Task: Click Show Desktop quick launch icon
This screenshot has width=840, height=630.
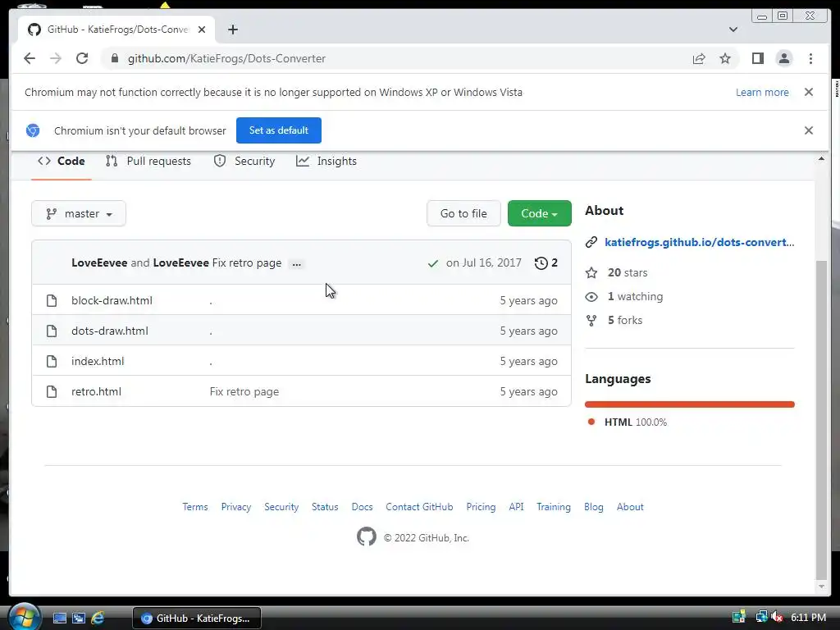Action: (x=60, y=619)
